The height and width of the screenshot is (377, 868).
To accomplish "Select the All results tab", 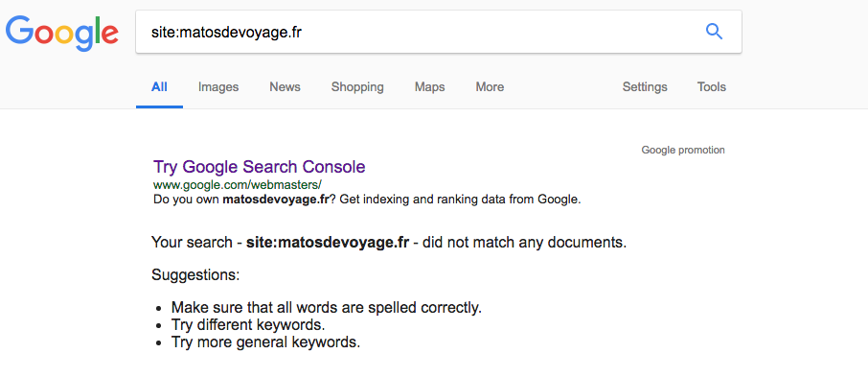I will pos(159,87).
